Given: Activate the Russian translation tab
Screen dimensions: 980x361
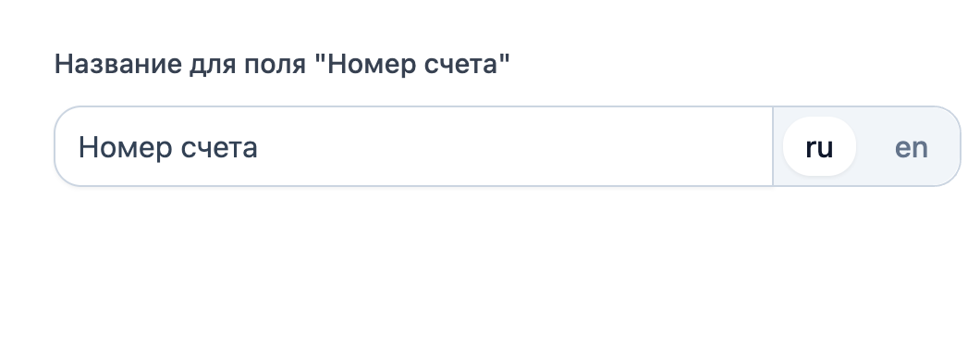Looking at the screenshot, I should pyautogui.click(x=819, y=147).
